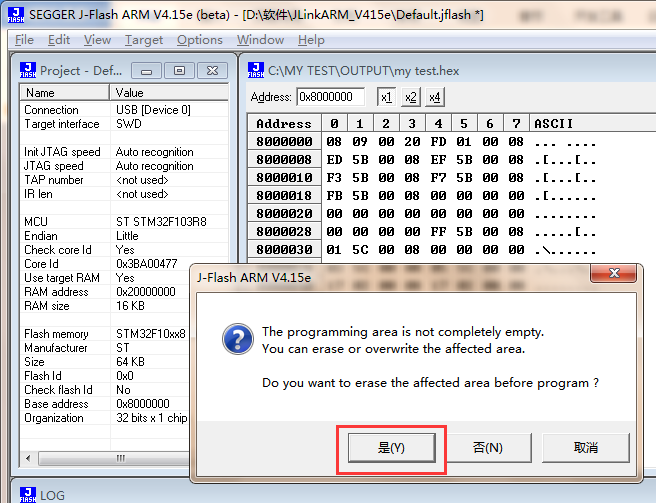The width and height of the screenshot is (656, 503).
Task: Select the Connection row in Project
Action: 124,110
